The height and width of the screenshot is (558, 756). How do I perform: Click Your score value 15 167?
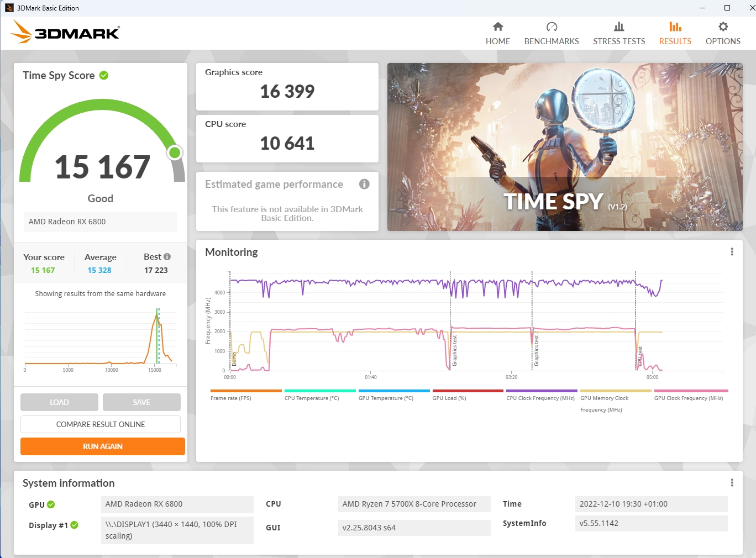point(43,270)
